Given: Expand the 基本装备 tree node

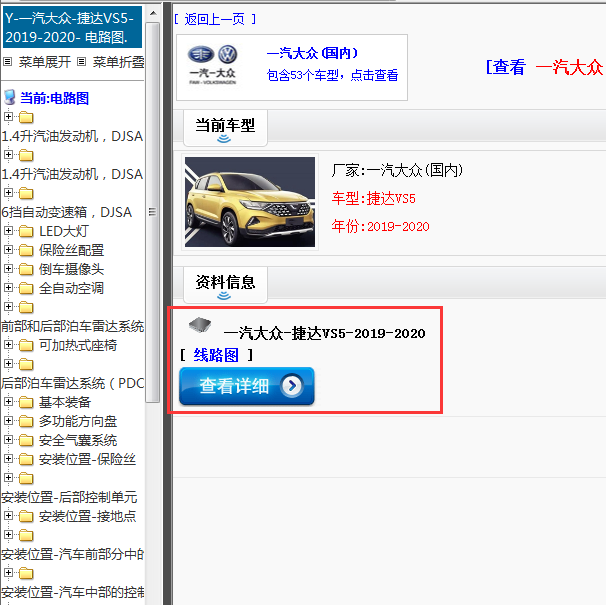Looking at the screenshot, I should pos(8,402).
